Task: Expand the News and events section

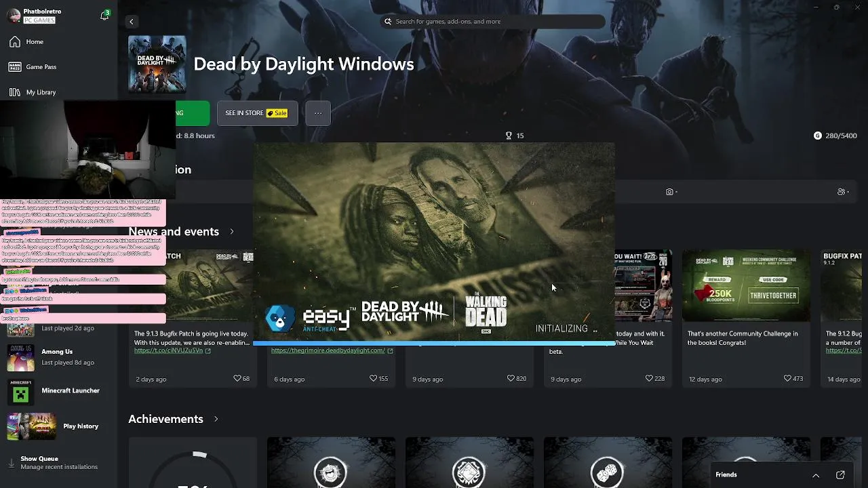Action: (231, 232)
